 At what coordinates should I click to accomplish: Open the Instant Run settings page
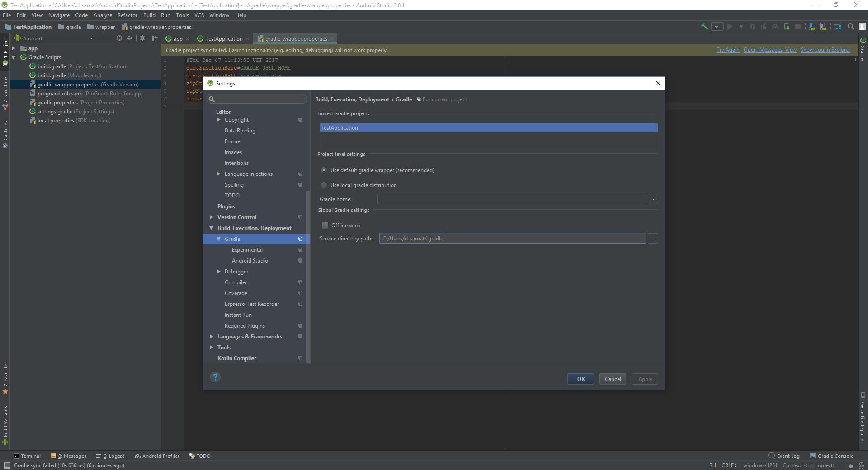pos(238,315)
